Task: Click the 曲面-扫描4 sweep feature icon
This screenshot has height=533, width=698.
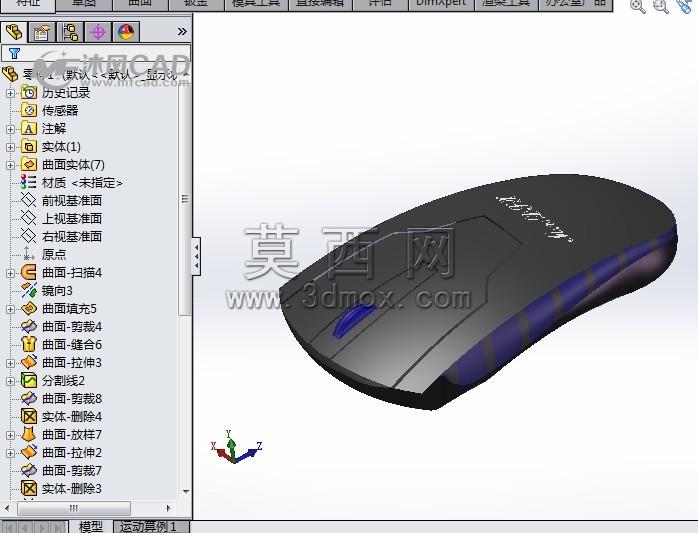Action: (29, 273)
